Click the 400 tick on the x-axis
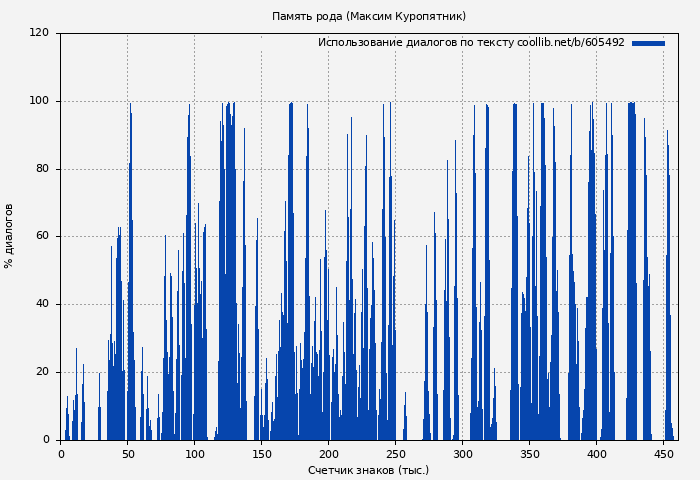 [597, 454]
